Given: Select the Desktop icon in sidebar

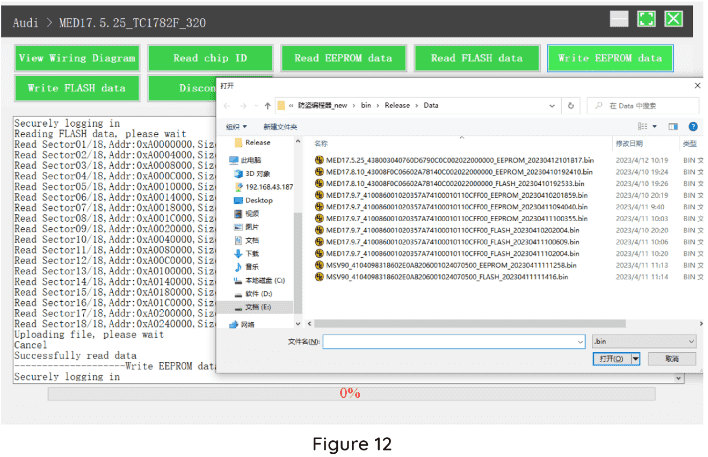Looking at the screenshot, I should coord(258,200).
